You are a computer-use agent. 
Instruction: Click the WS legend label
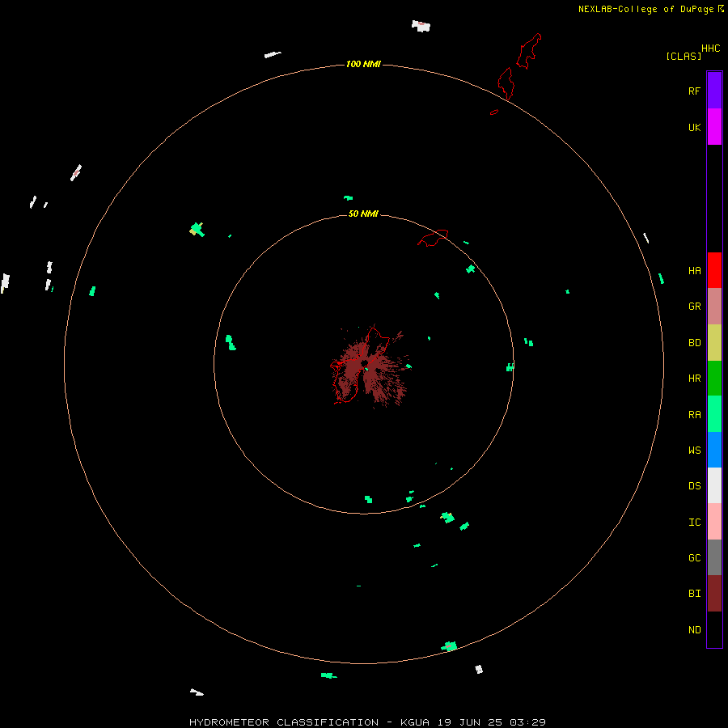click(694, 450)
